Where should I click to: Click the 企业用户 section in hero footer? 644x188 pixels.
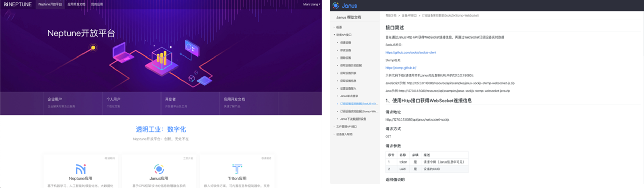coord(55,99)
